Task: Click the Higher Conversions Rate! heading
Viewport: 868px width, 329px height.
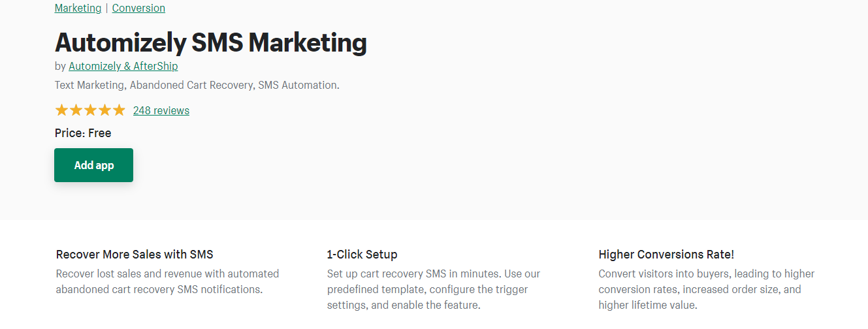Action: [666, 255]
